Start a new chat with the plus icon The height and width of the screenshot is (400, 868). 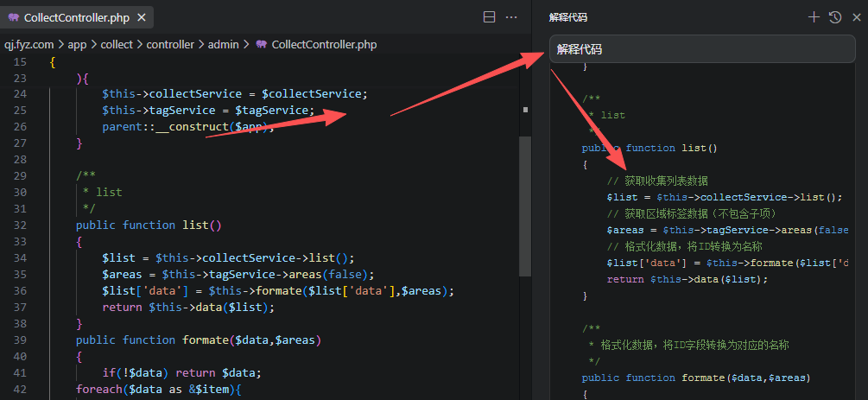(814, 18)
